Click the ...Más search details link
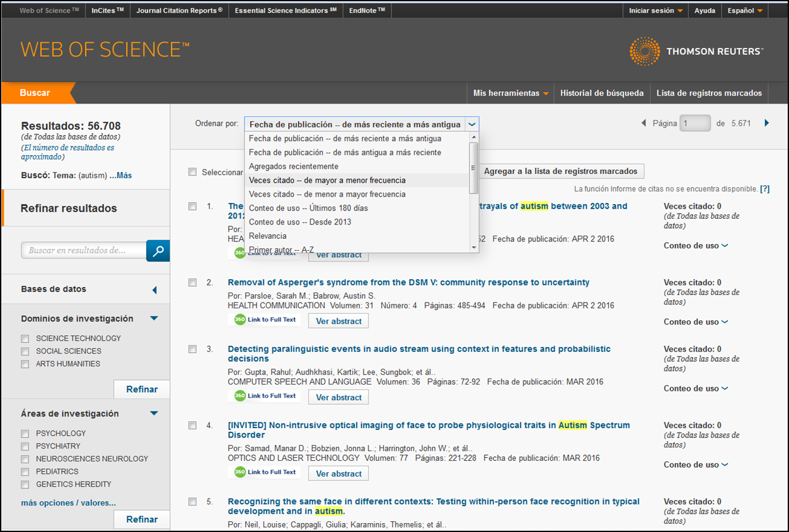Image resolution: width=789 pixels, height=532 pixels. tap(121, 176)
